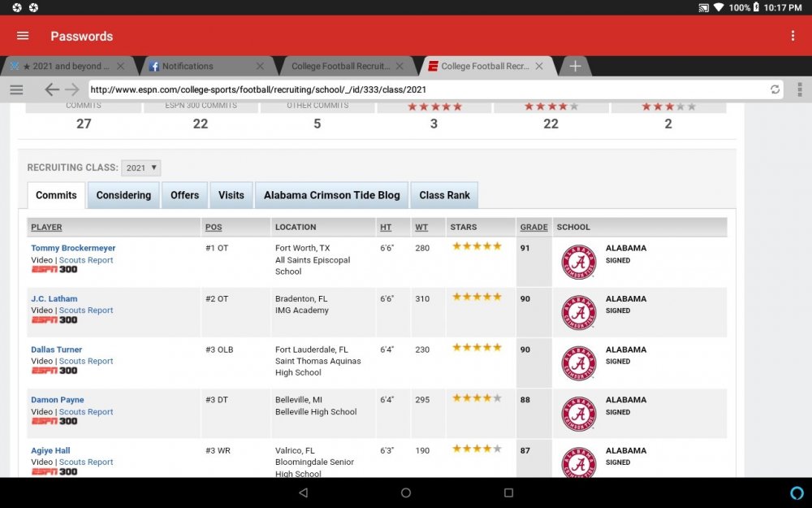Sort the table by the PLAYER column

point(46,227)
